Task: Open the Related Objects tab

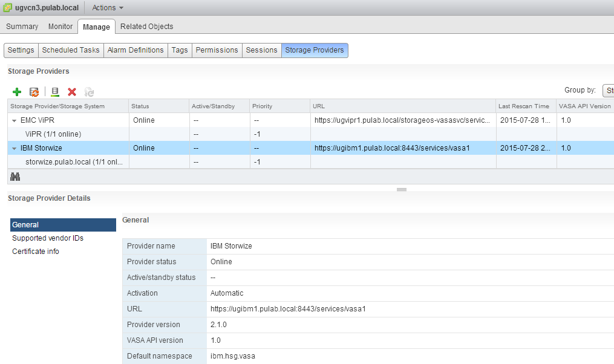Action: pyautogui.click(x=146, y=27)
